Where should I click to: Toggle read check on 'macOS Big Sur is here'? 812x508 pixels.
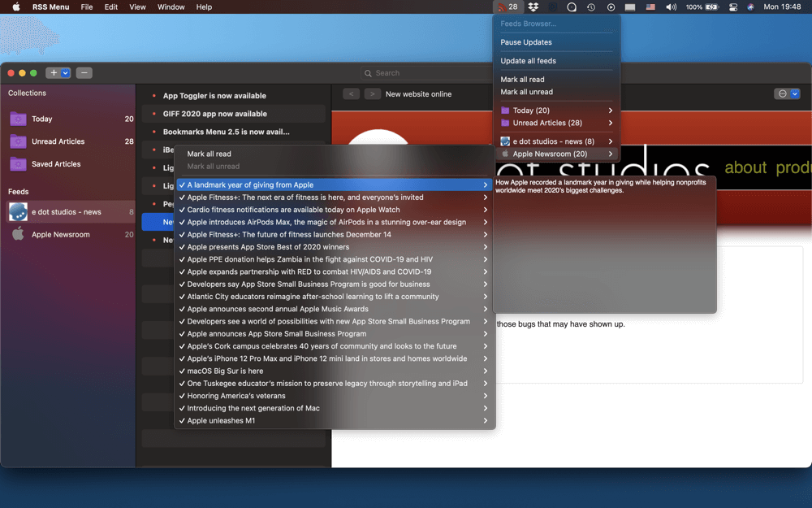point(182,371)
